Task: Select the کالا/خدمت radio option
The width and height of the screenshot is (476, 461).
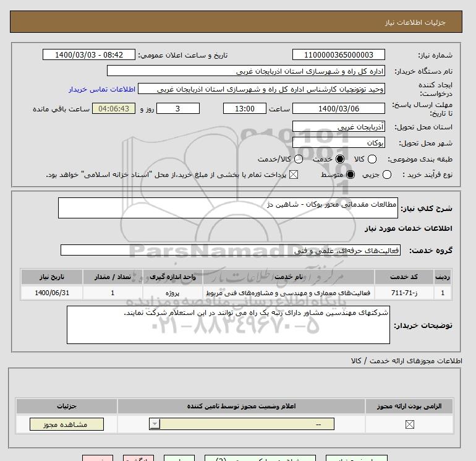Action: pyautogui.click(x=299, y=159)
